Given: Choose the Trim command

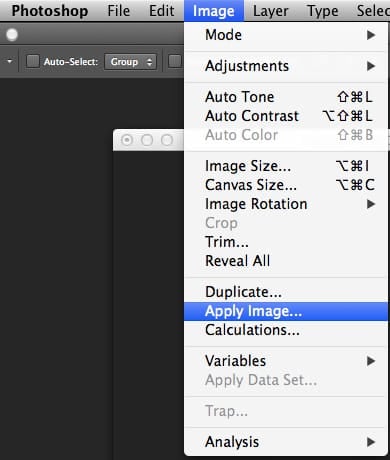Looking at the screenshot, I should pyautogui.click(x=286, y=242).
